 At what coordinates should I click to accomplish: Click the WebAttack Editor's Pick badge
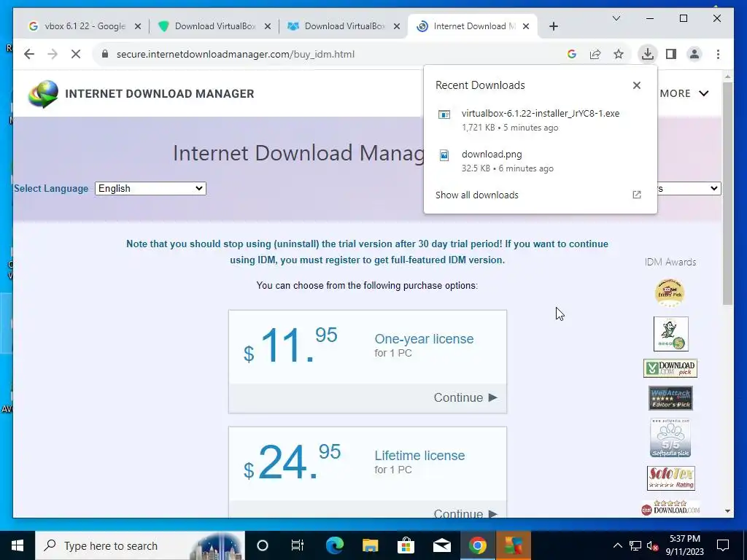pyautogui.click(x=670, y=398)
